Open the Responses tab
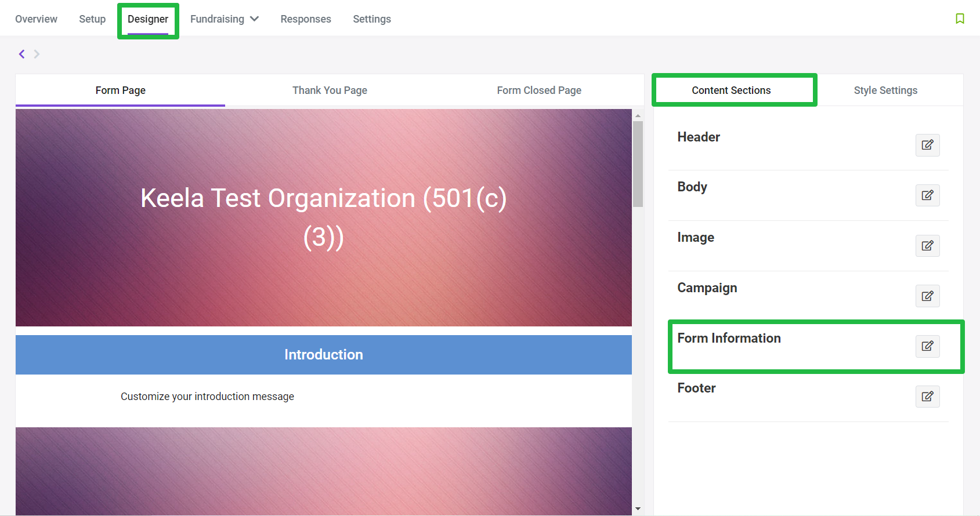The height and width of the screenshot is (516, 980). pos(306,19)
